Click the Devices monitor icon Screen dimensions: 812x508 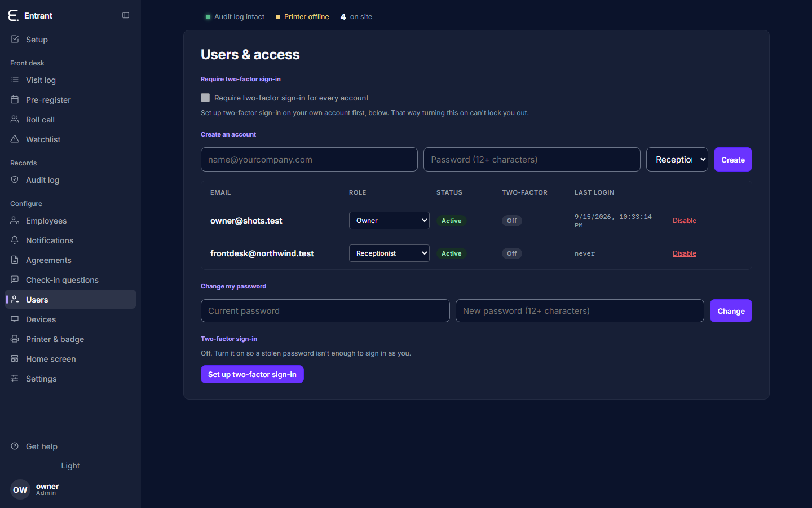(x=15, y=319)
